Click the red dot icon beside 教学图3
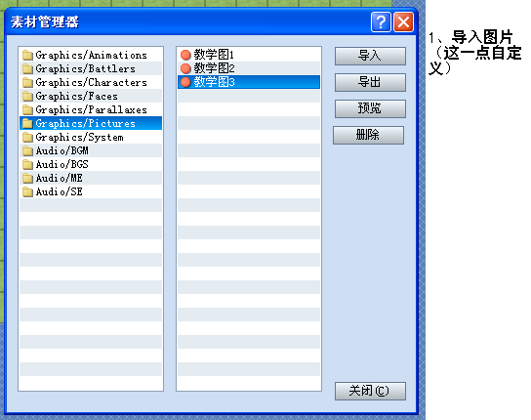 click(185, 82)
